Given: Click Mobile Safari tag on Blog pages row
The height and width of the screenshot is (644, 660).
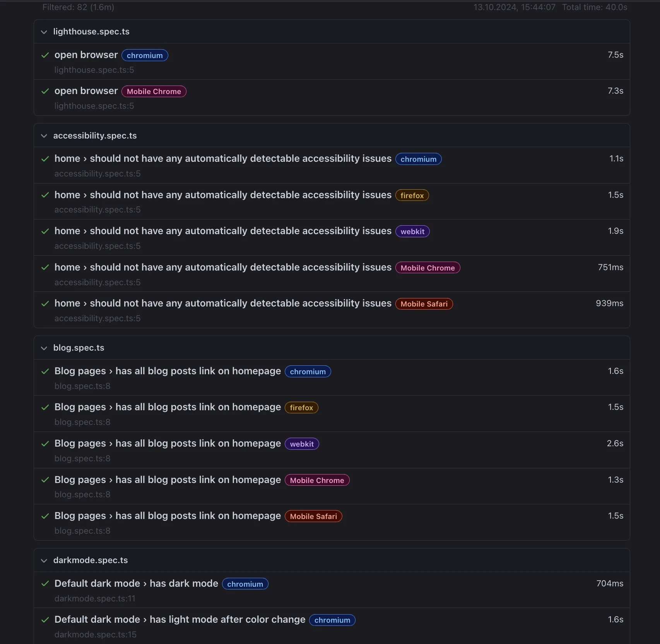Looking at the screenshot, I should coord(313,516).
